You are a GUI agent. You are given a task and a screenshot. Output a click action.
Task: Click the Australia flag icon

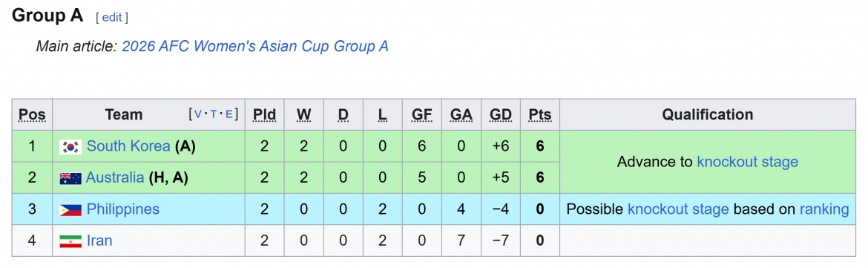70,178
